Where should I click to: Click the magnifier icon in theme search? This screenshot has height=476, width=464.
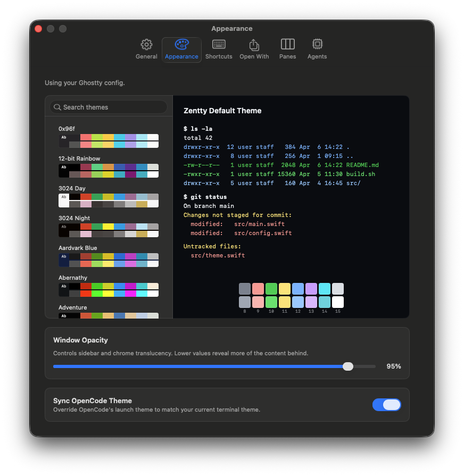click(x=57, y=107)
